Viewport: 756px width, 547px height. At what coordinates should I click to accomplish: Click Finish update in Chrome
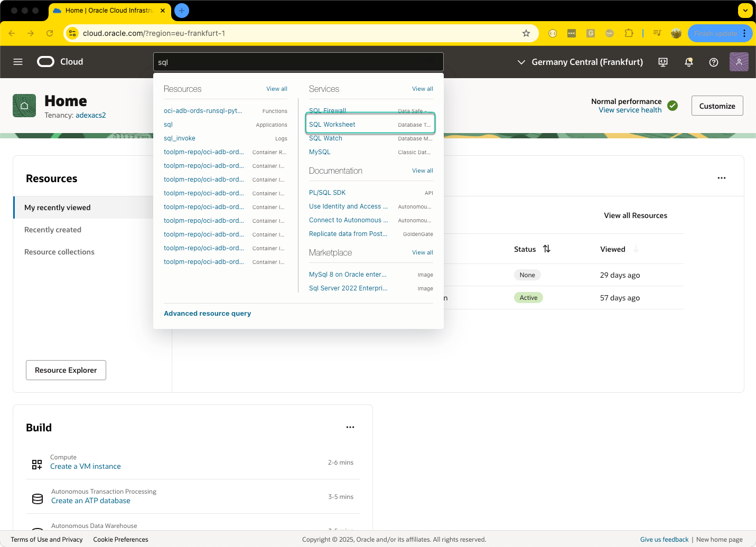coord(716,33)
